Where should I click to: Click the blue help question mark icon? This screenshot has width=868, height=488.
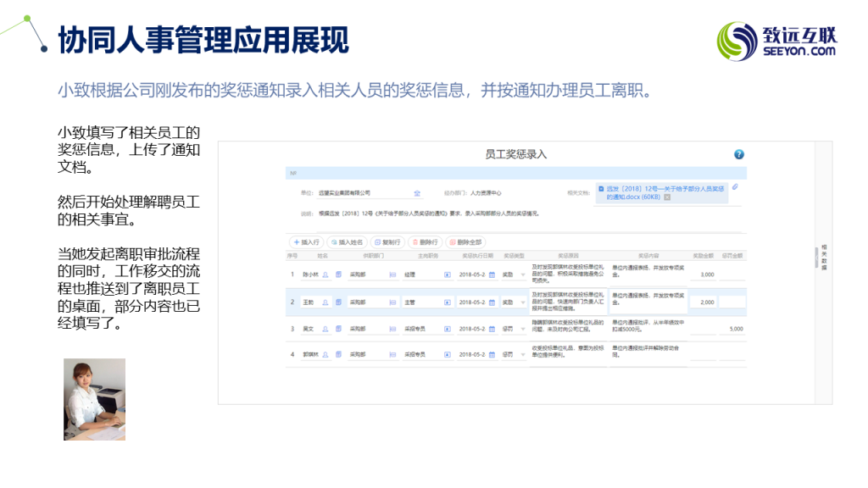pos(738,155)
